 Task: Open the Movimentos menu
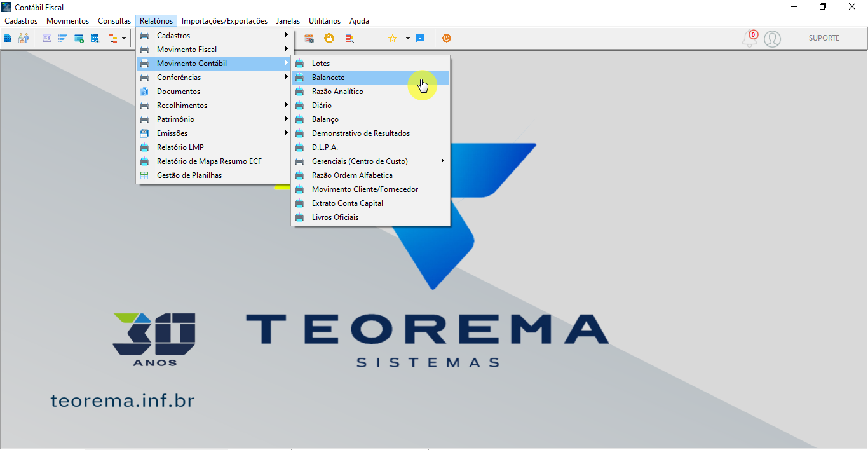tap(68, 21)
